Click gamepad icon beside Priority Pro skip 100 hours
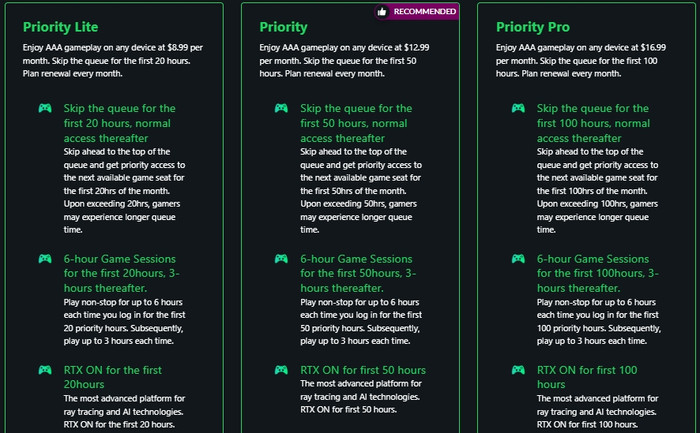The width and height of the screenshot is (700, 433). point(518,108)
